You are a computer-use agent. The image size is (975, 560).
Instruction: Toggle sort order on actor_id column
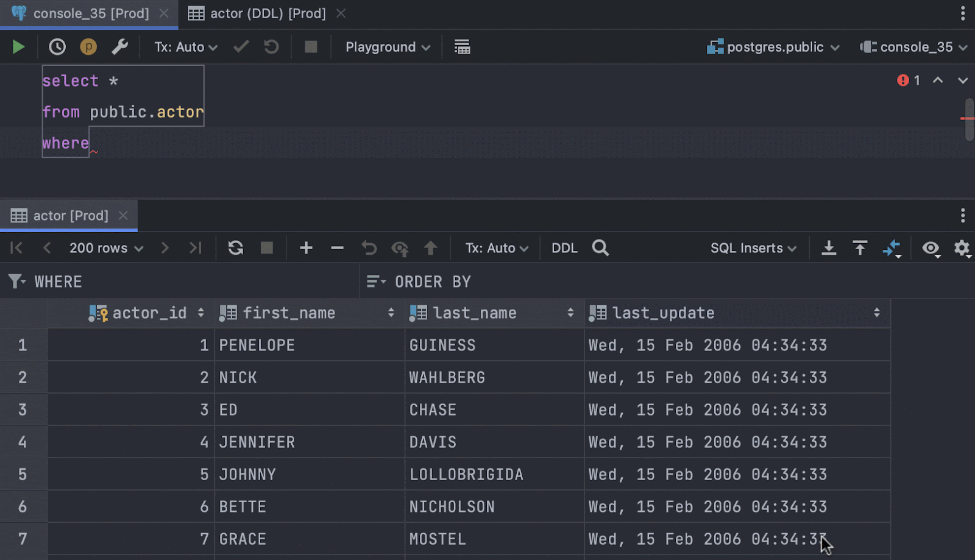[x=200, y=313]
